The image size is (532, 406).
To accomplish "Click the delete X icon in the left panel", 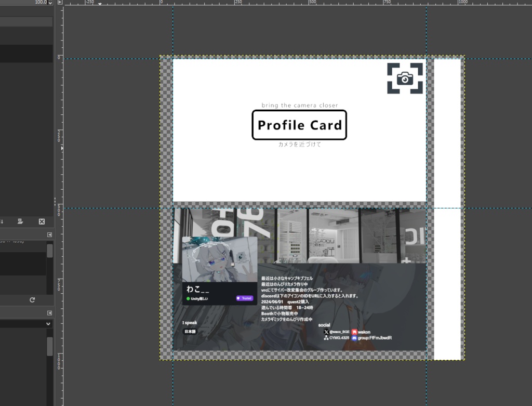I will (x=42, y=221).
